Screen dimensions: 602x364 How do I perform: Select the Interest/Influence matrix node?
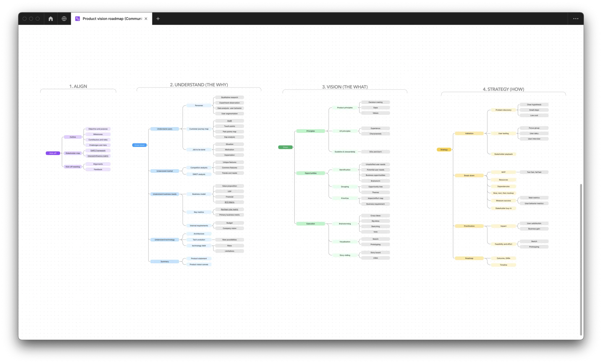pyautogui.click(x=98, y=156)
